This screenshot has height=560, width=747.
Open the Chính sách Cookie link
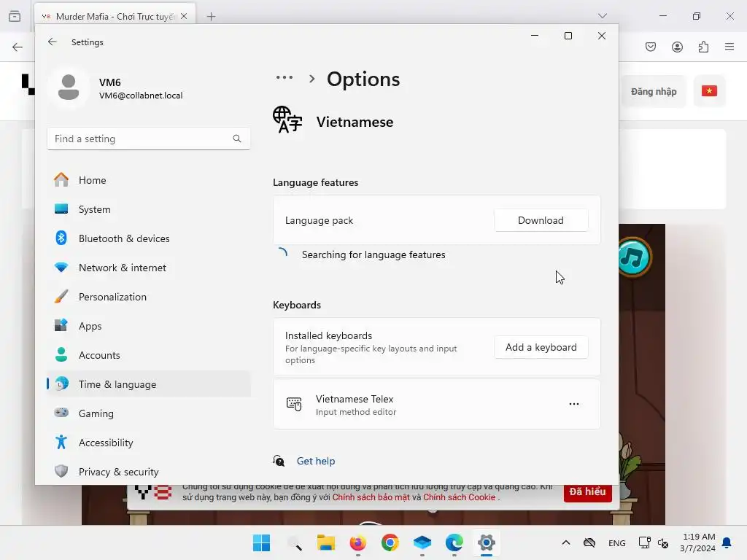tap(460, 497)
